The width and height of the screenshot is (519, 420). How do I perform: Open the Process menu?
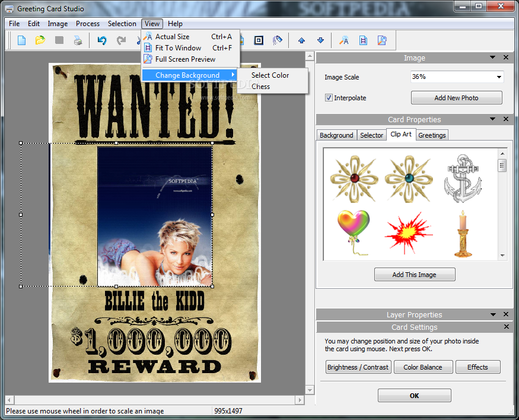point(88,24)
